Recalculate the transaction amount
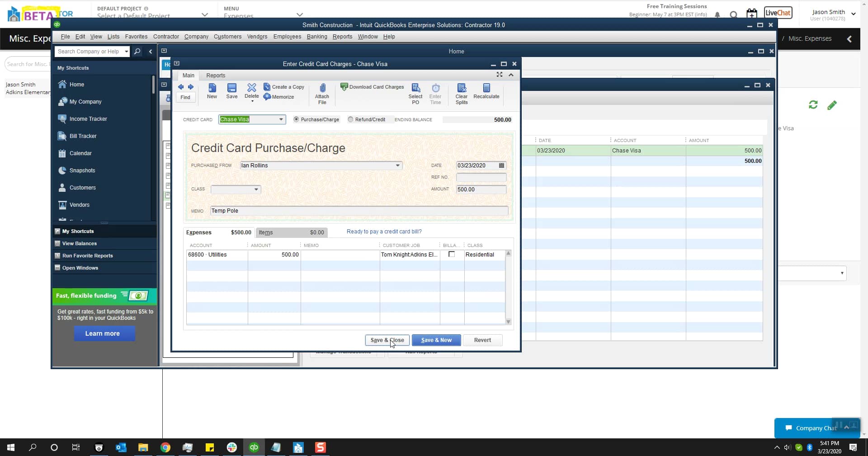Viewport: 868px width, 456px height. tap(486, 91)
